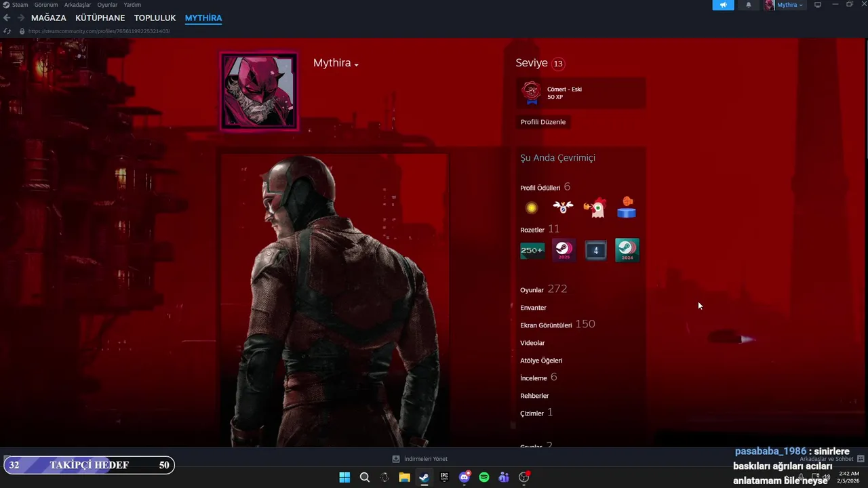
Task: Click the Steam 2024 badge
Action: click(x=627, y=250)
